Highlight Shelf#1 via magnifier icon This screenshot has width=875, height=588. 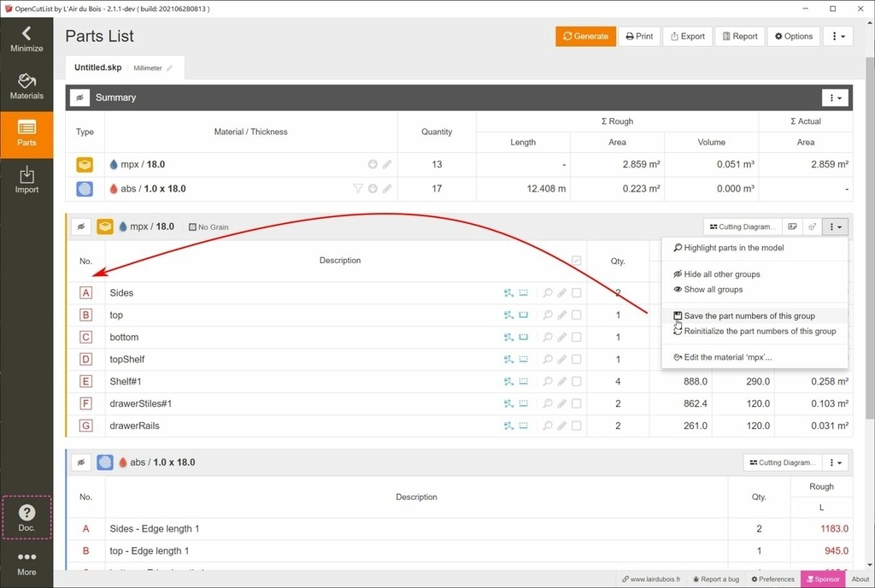pos(548,381)
